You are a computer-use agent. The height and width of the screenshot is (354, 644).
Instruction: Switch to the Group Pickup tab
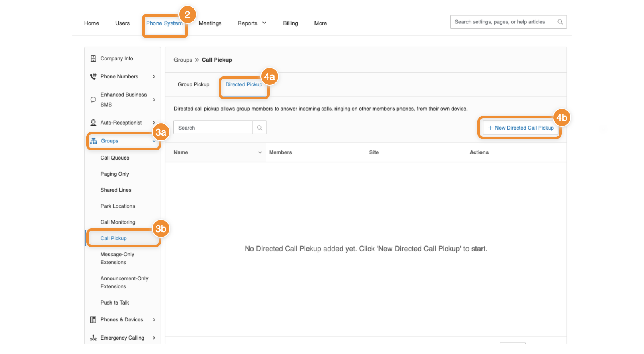pos(193,84)
